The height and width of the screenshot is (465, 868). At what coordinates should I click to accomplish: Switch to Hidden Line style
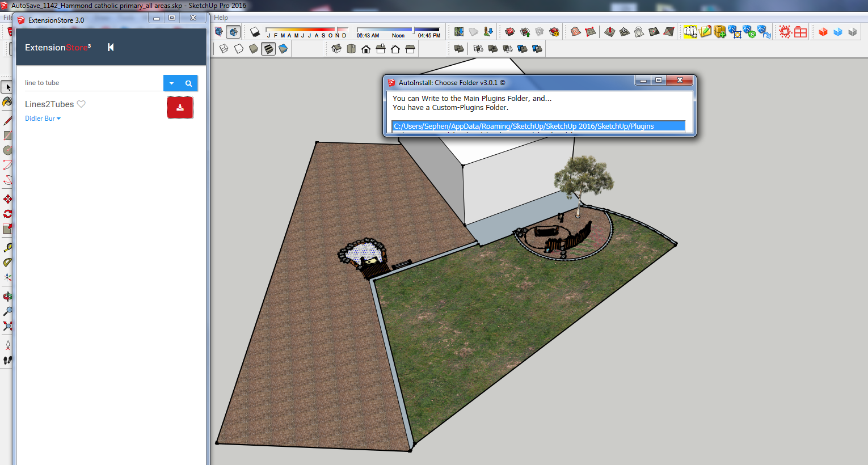click(239, 49)
